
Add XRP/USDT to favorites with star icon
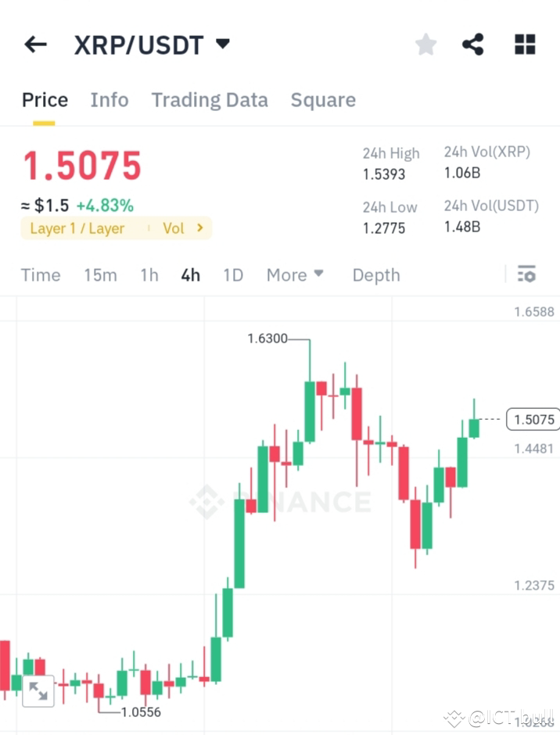pyautogui.click(x=425, y=45)
